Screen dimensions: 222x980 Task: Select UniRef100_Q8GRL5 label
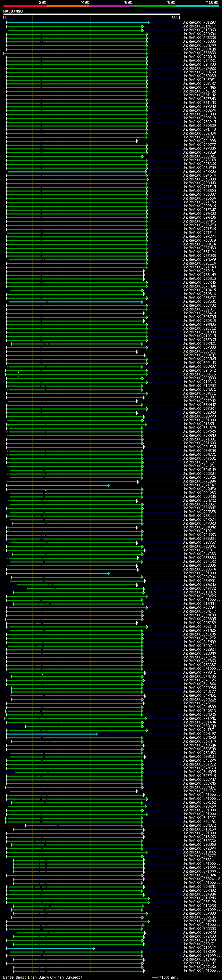click(199, 122)
